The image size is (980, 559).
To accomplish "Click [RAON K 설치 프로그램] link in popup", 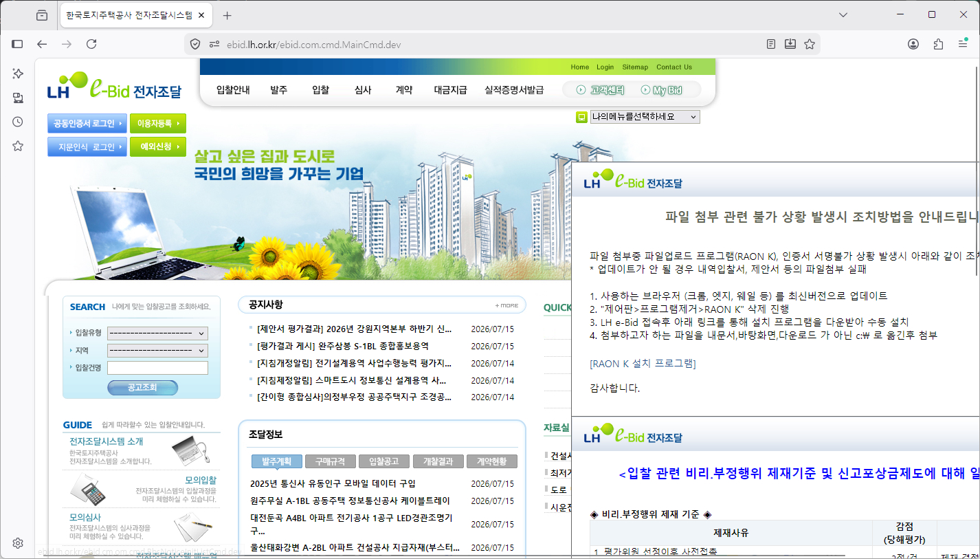I will tap(643, 363).
